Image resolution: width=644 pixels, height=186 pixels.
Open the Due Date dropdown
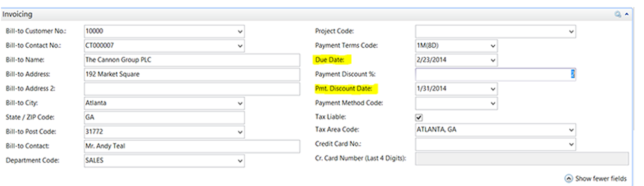click(x=493, y=60)
